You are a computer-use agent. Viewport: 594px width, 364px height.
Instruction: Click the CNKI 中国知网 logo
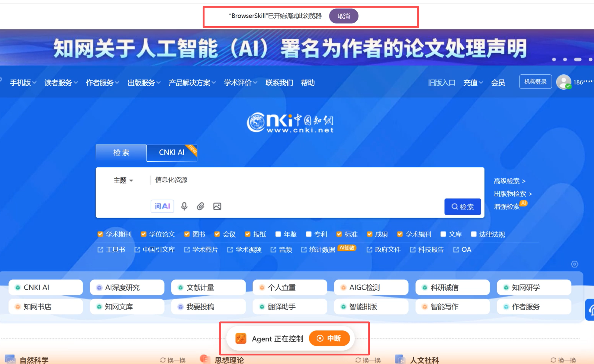(x=290, y=122)
